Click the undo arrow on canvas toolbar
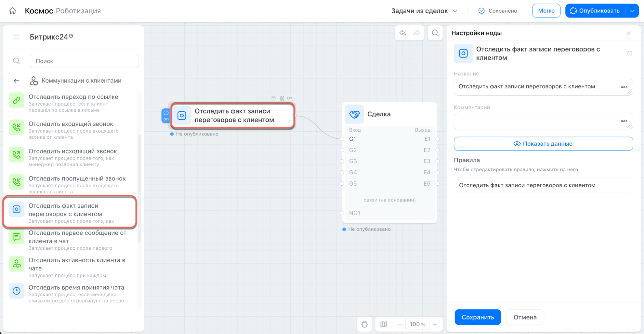The height and width of the screenshot is (334, 644). click(x=403, y=33)
